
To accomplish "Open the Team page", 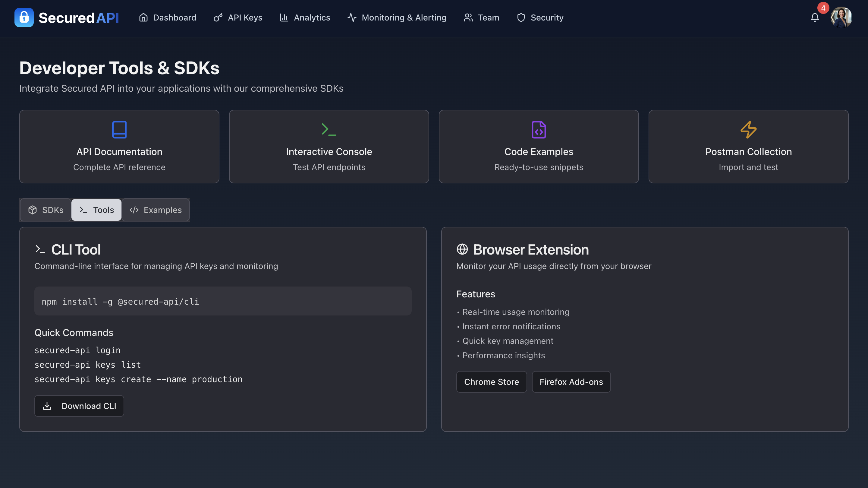I will pyautogui.click(x=481, y=17).
